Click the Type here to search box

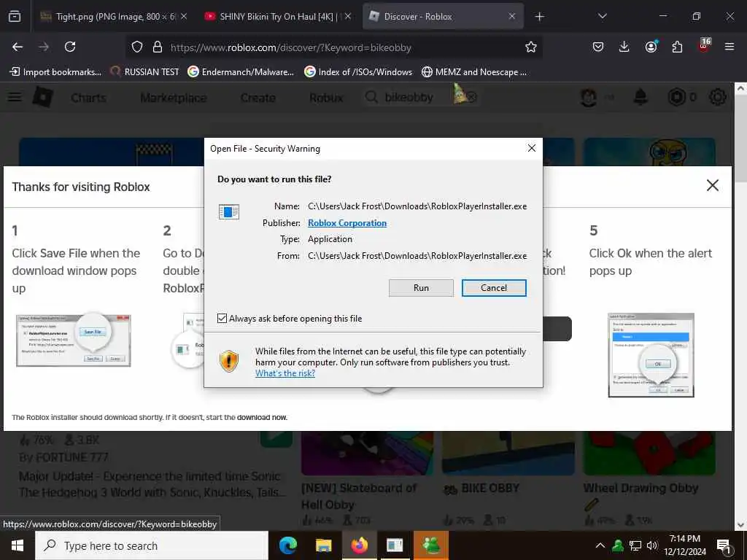click(x=152, y=545)
